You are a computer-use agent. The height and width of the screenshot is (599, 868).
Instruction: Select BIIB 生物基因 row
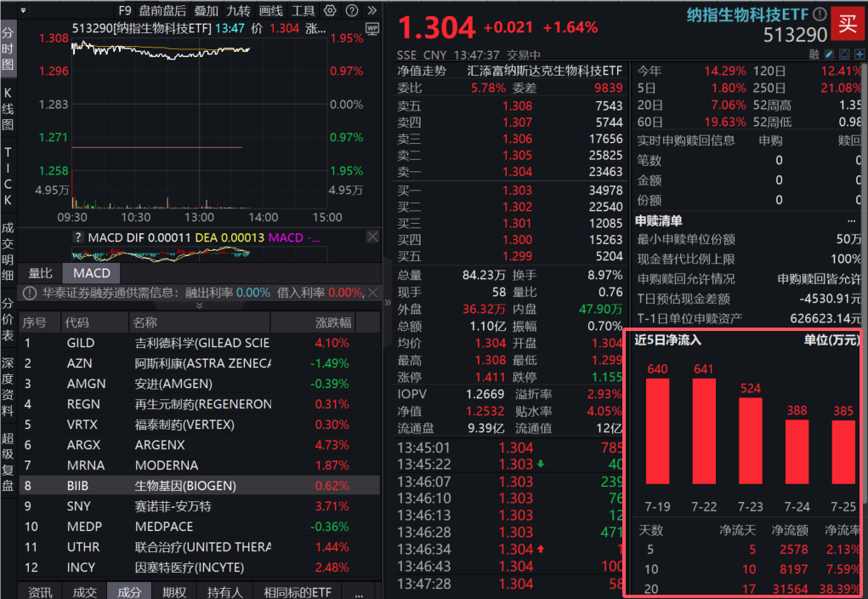point(199,486)
